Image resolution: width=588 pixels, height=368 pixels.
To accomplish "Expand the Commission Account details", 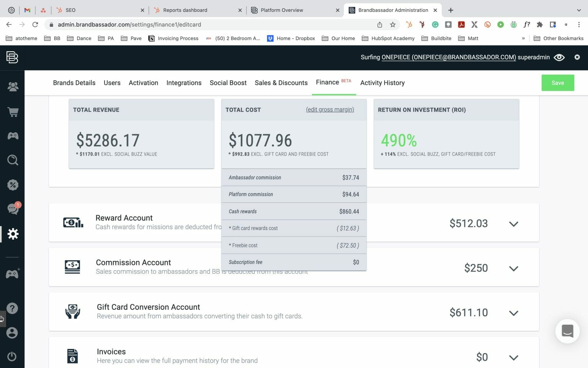I will coord(513,268).
